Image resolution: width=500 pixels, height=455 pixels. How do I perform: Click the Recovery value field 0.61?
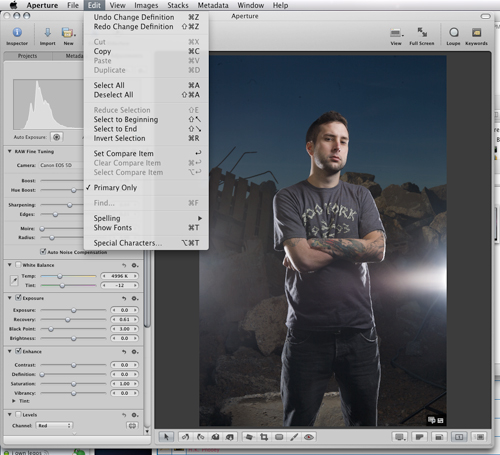pos(124,319)
